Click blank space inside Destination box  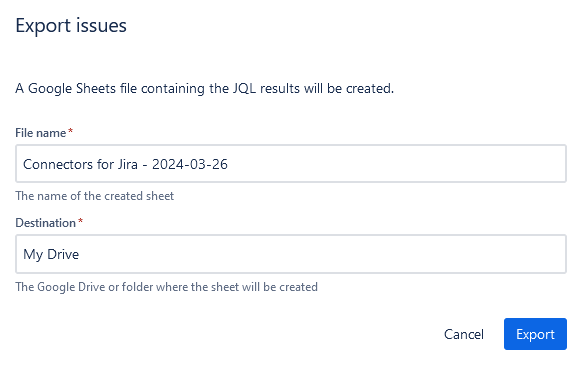click(321, 254)
